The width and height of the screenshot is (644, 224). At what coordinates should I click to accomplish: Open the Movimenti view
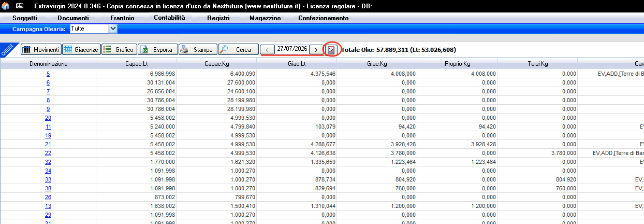41,50
